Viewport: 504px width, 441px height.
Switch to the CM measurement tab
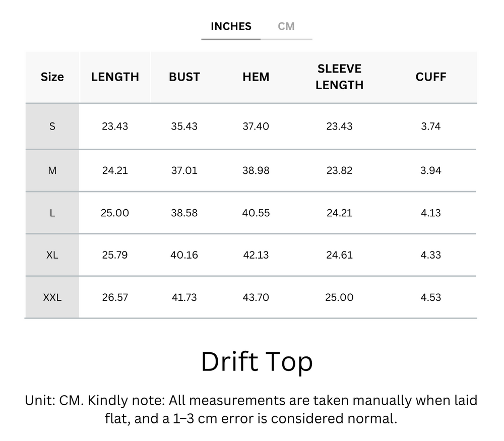287,26
